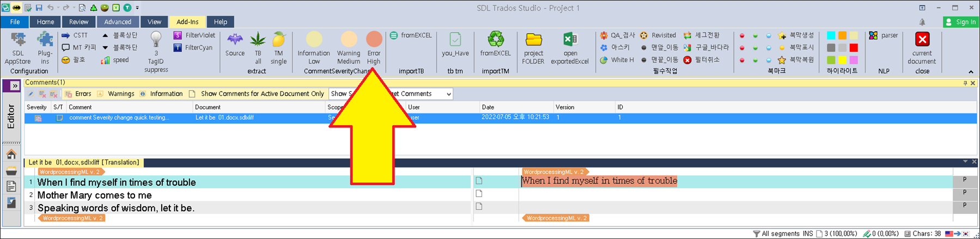Click the 구글_바다라 command
This screenshot has width=980, height=239.
[706, 48]
